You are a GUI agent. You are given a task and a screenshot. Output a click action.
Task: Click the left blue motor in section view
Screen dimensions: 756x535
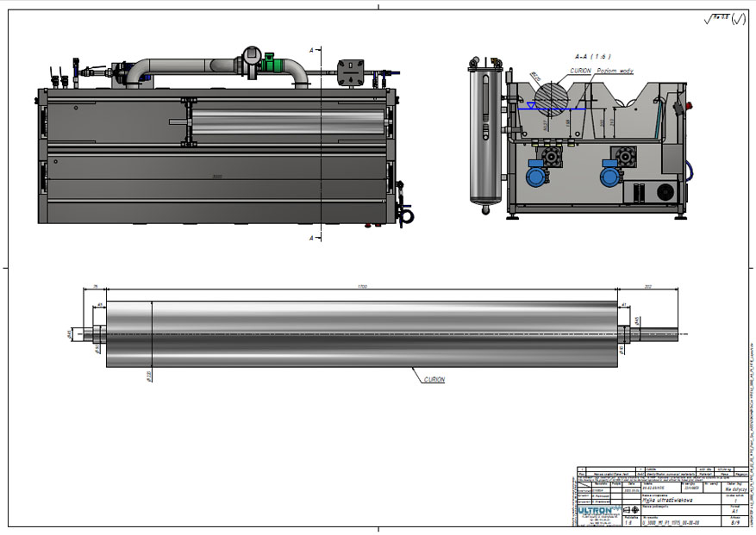[537, 175]
